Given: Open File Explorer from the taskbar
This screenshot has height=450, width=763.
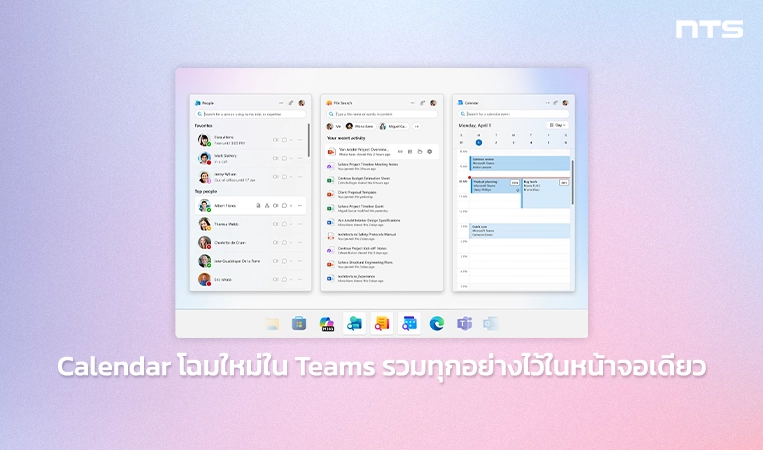Looking at the screenshot, I should (x=272, y=324).
